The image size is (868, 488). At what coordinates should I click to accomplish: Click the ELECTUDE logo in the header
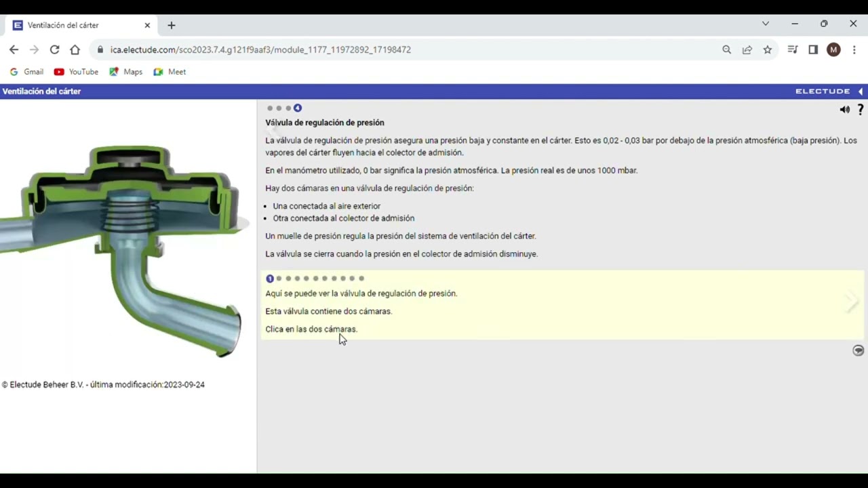tap(823, 91)
